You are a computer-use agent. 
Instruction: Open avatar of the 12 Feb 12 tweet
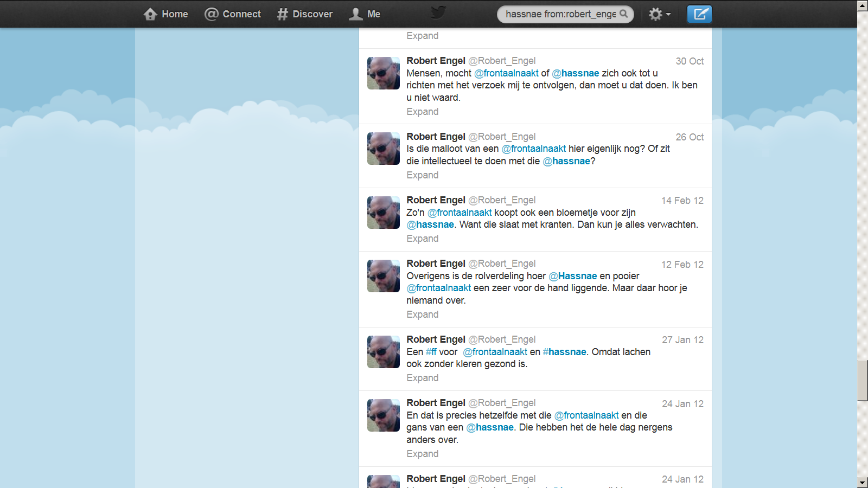(x=384, y=276)
